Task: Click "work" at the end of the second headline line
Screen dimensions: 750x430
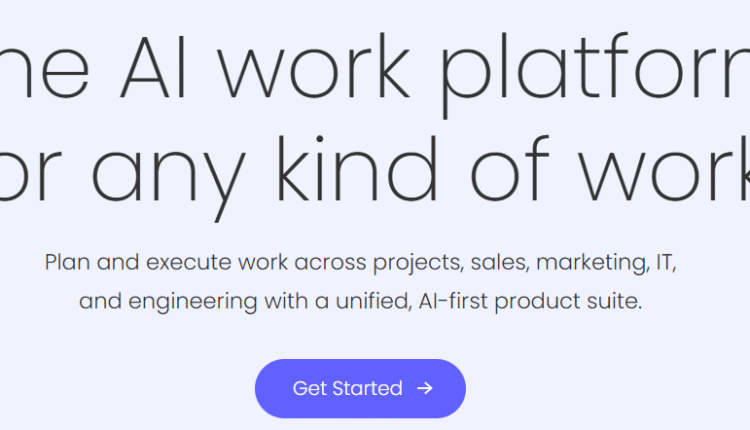Action: [664, 168]
